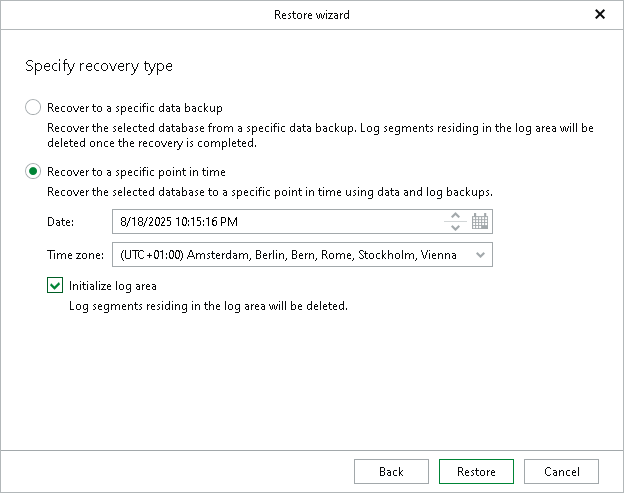Decrease date value with down arrow

click(455, 227)
